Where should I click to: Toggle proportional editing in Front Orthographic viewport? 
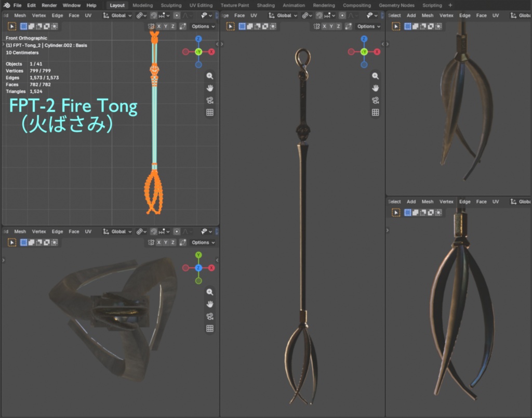[x=177, y=15]
